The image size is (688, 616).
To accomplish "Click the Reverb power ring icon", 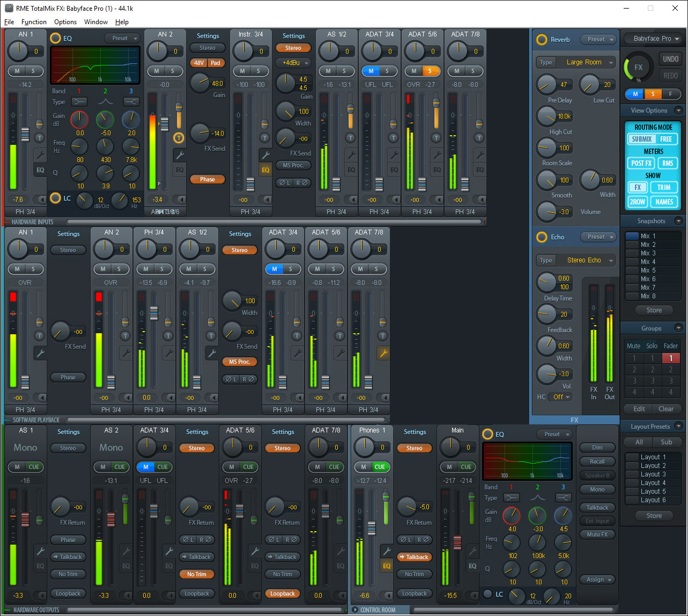I will click(542, 40).
